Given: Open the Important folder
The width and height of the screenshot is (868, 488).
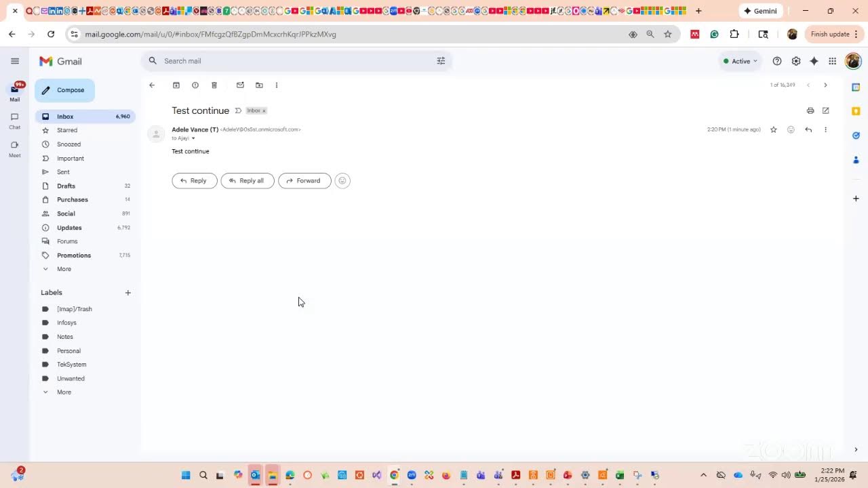Looking at the screenshot, I should coord(85,159).
